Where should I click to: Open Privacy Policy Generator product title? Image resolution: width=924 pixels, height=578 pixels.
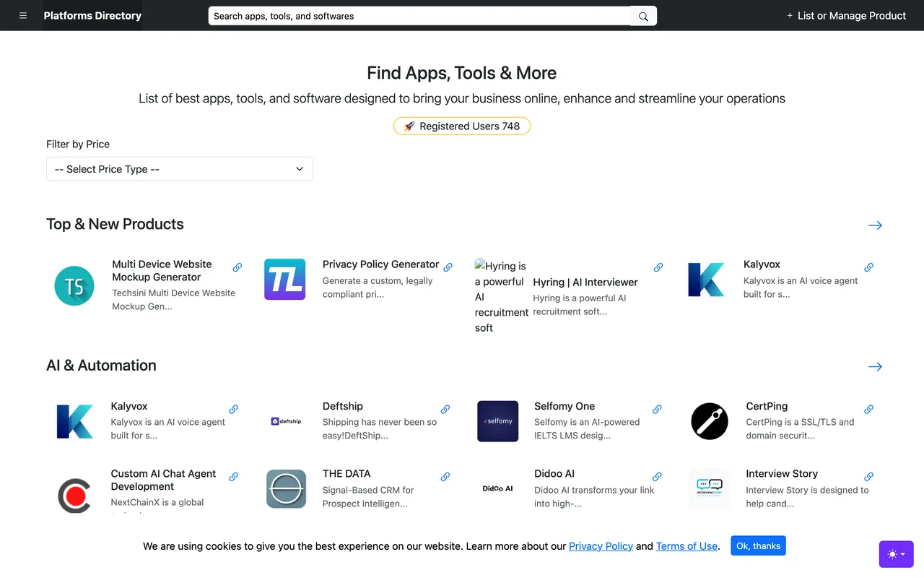pos(380,264)
